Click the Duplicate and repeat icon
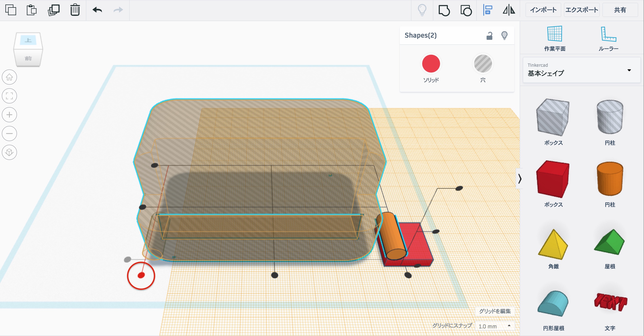The image size is (644, 336). pos(53,10)
